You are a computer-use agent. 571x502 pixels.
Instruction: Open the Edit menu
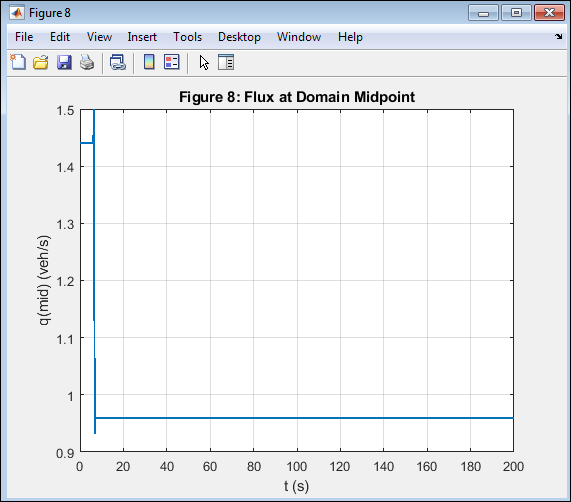coord(60,37)
